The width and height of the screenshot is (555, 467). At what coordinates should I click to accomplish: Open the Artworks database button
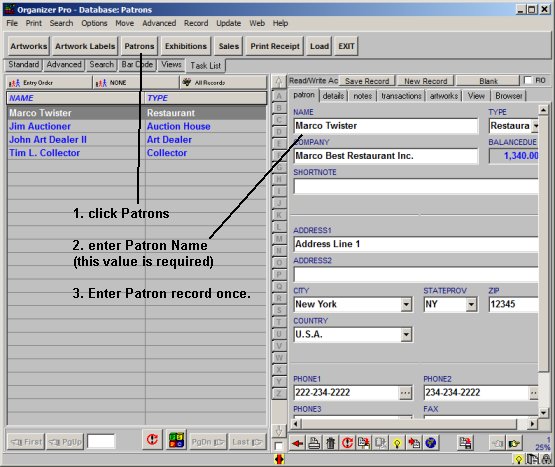pos(28,46)
